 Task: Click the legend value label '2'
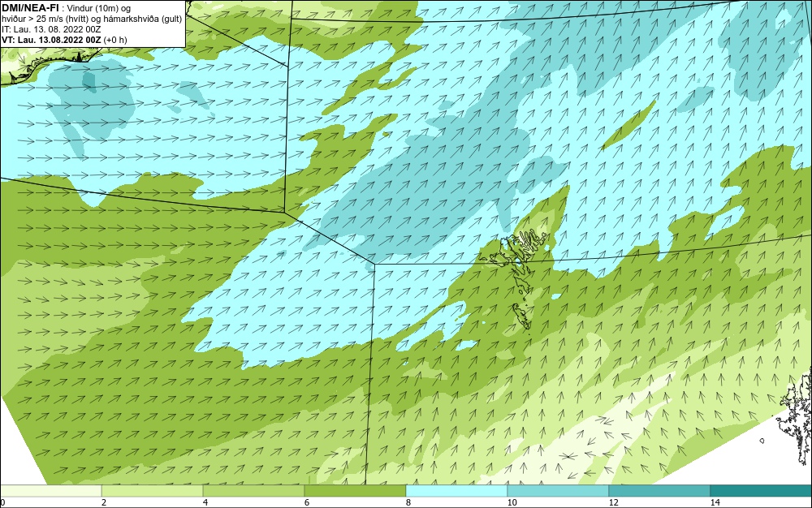click(x=104, y=502)
